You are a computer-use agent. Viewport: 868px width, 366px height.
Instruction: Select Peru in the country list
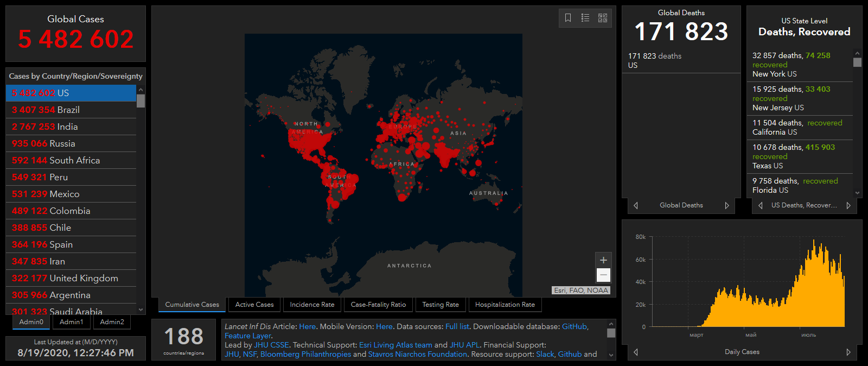click(71, 177)
